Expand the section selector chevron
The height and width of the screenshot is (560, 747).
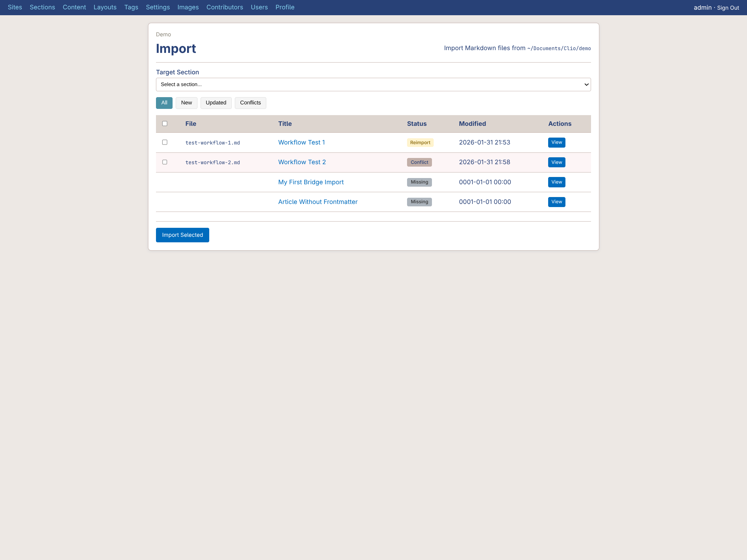(x=586, y=84)
